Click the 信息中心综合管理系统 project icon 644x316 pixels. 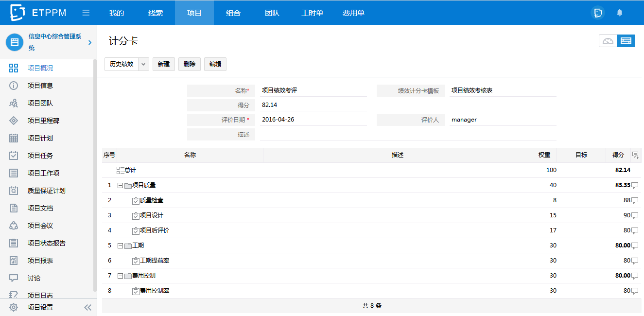tap(15, 42)
